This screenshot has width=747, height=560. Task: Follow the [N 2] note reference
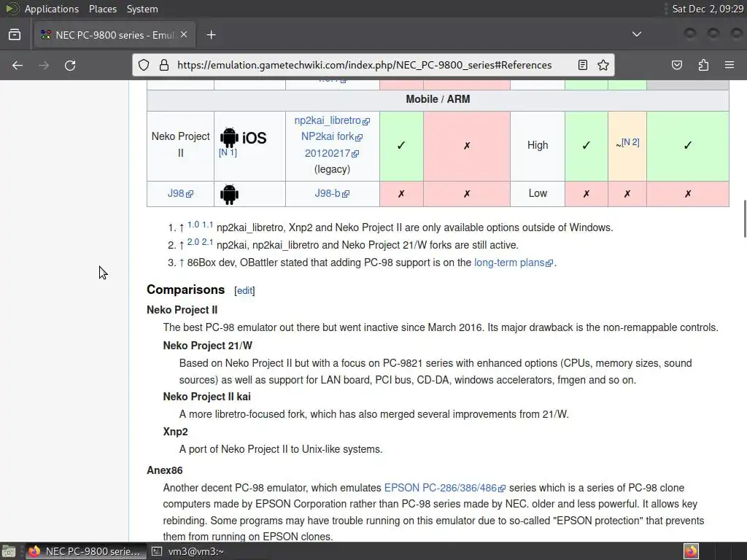click(x=630, y=142)
